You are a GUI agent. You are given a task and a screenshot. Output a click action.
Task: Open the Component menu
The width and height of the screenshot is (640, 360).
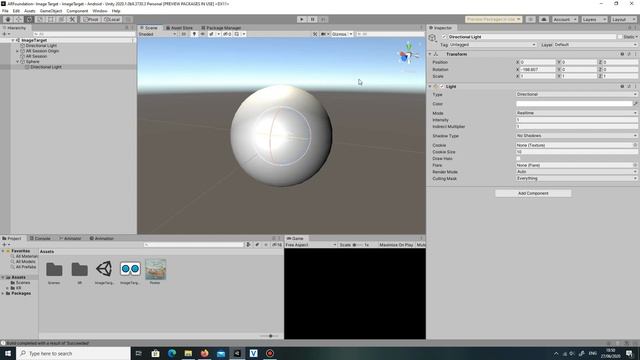77,11
